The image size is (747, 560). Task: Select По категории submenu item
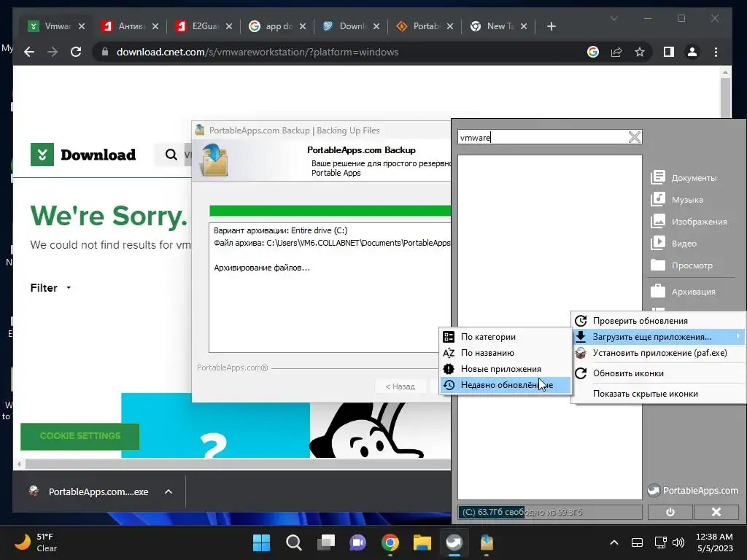coord(505,337)
